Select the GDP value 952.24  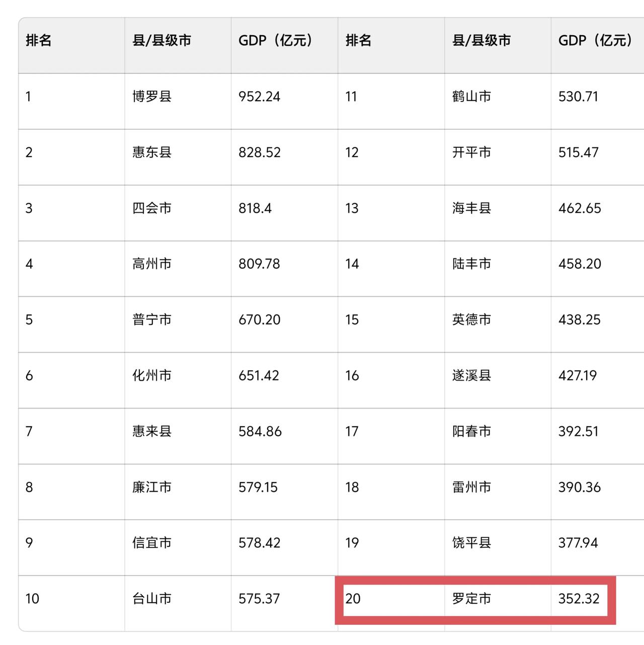pos(260,96)
